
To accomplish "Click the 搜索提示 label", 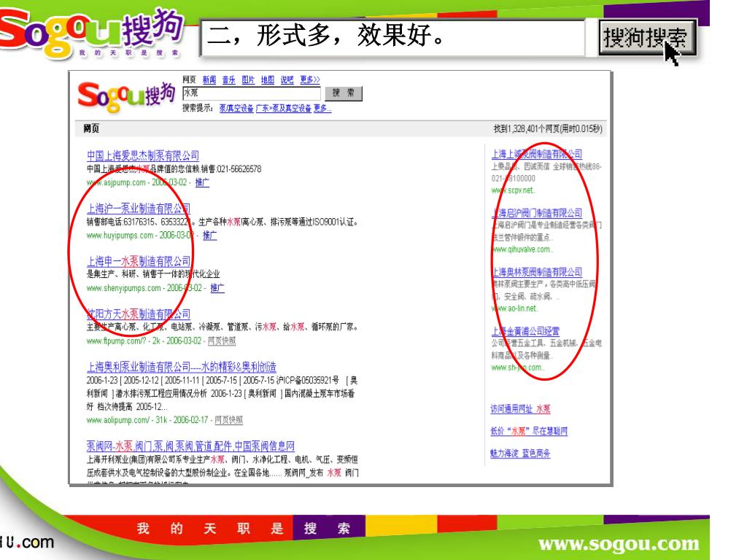I will click(x=197, y=108).
